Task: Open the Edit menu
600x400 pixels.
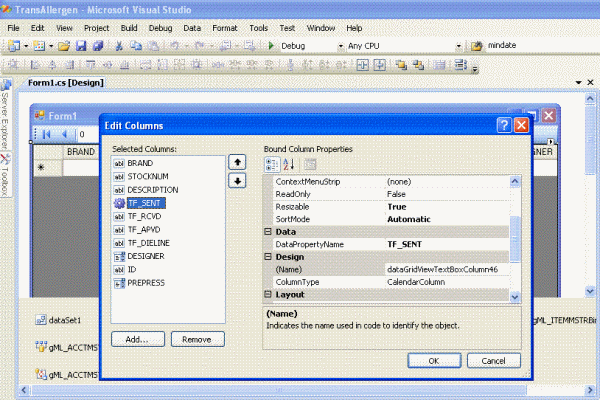Action: tap(38, 28)
